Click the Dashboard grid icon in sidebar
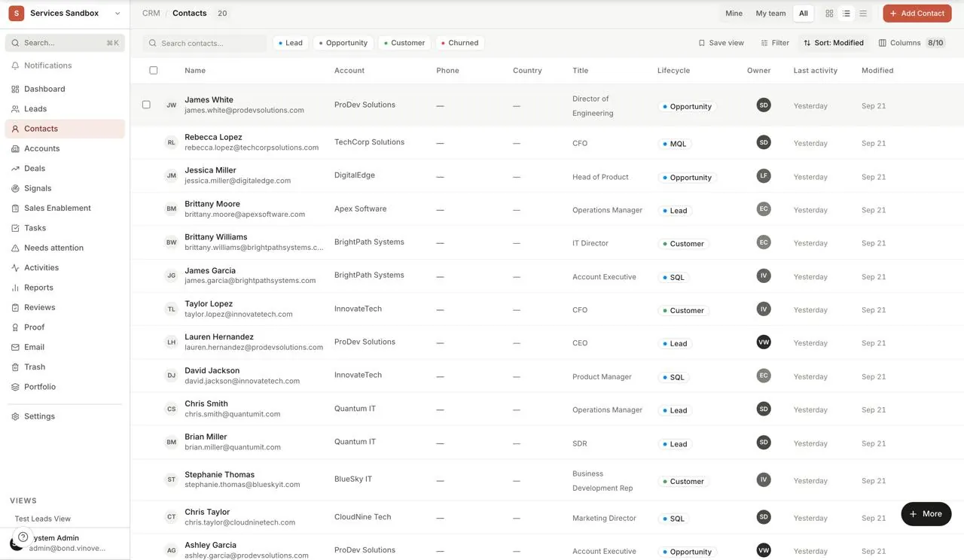Image resolution: width=964 pixels, height=560 pixels. (15, 89)
